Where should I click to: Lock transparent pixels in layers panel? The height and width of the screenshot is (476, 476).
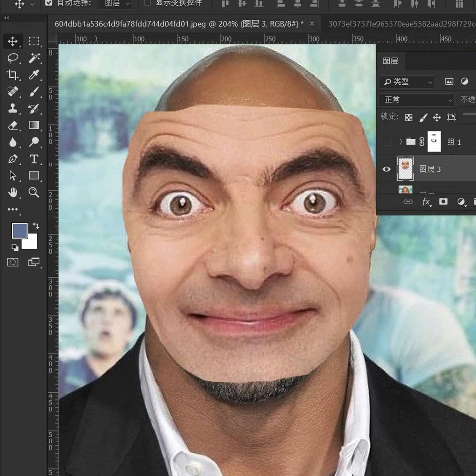409,117
